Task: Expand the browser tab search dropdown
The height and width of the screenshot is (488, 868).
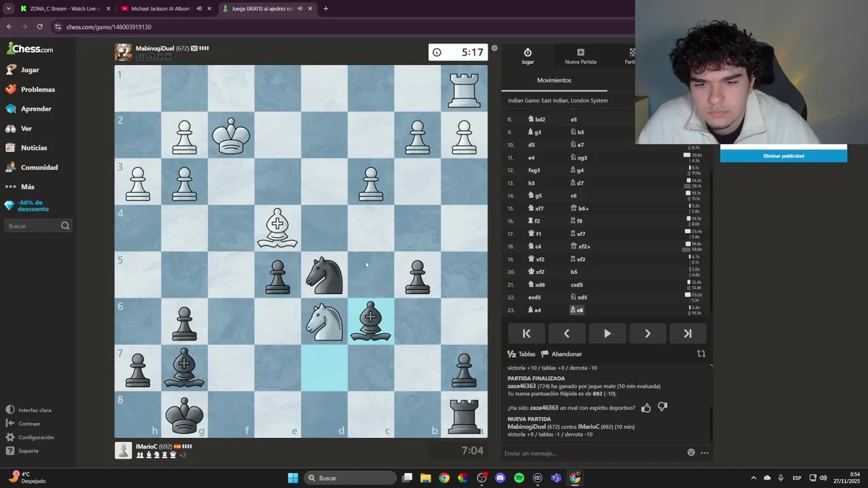Action: 8,9
